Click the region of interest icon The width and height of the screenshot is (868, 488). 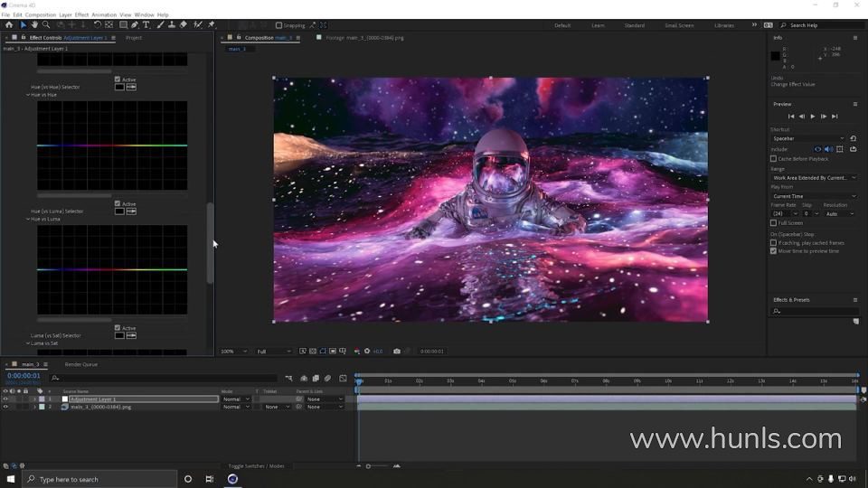pos(333,352)
